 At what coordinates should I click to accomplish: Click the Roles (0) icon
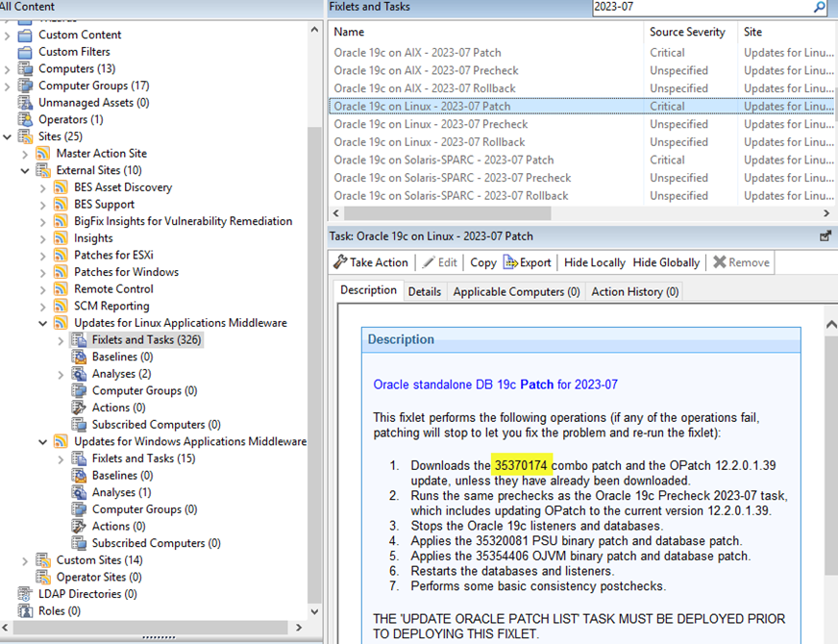(25, 611)
